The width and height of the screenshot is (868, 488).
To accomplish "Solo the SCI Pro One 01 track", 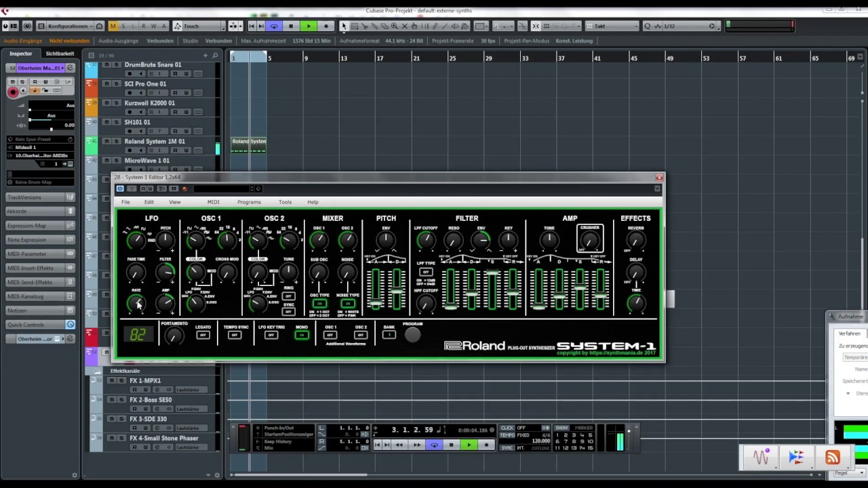I will (x=116, y=84).
